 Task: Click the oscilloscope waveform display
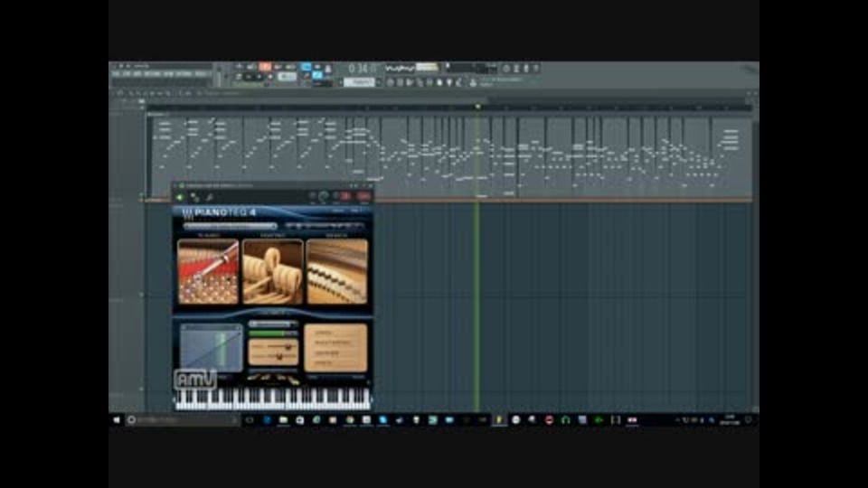(400, 68)
